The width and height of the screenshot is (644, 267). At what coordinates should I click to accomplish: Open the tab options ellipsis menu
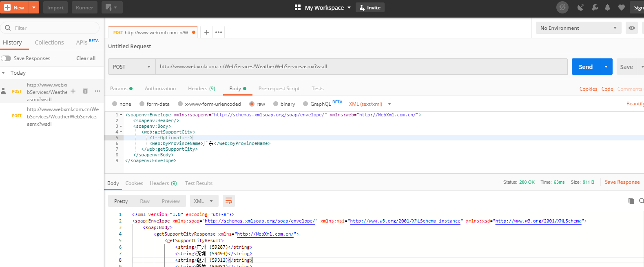click(x=219, y=32)
